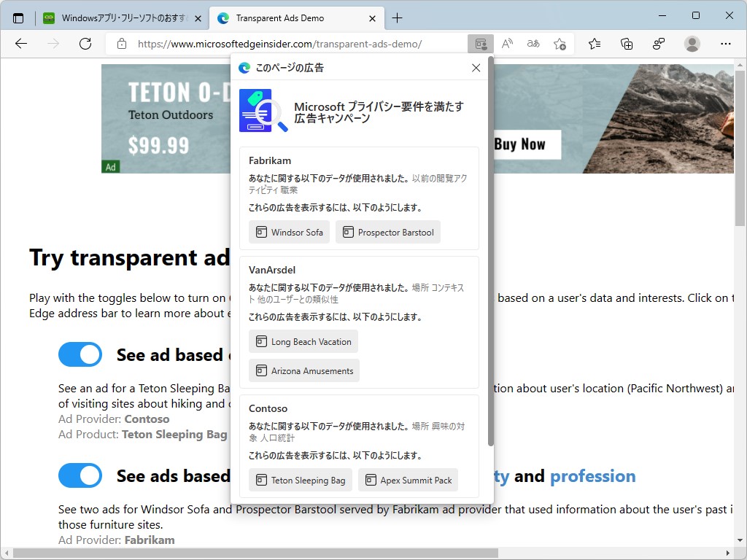Open the 'profession' link in page text

tap(592, 475)
